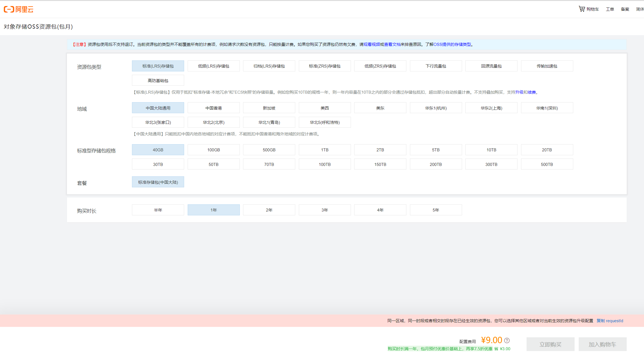Open the shopping cart icon
The height and width of the screenshot is (356, 644).
pos(581,9)
